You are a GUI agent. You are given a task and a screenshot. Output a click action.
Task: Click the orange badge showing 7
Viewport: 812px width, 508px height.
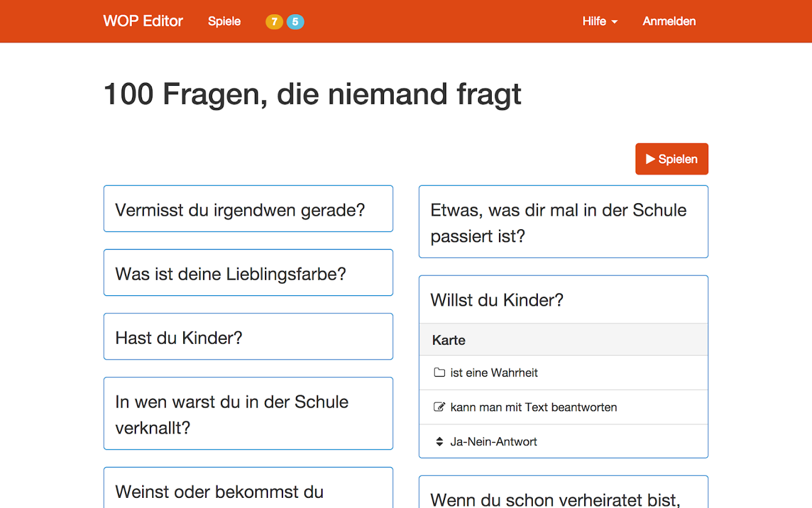(274, 21)
